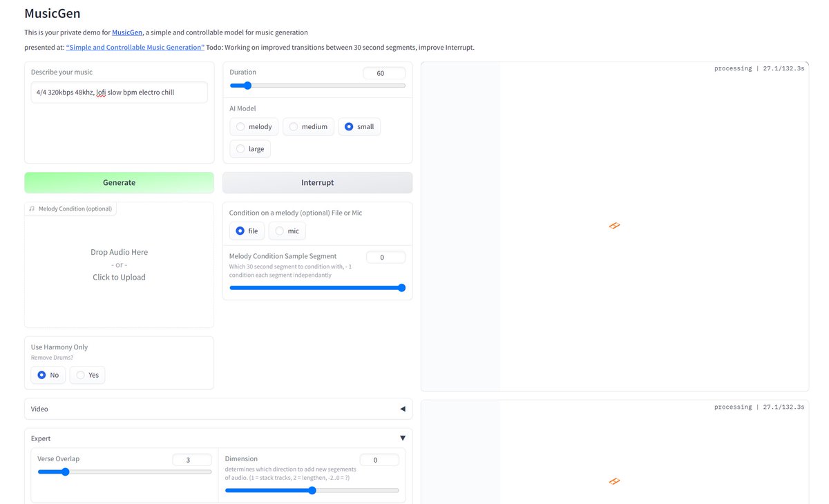
Task: Click the "Click to Upload" text
Action: pos(119,278)
